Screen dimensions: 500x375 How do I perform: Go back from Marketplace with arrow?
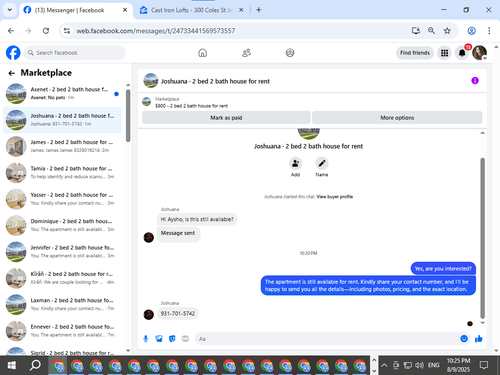pos(12,73)
